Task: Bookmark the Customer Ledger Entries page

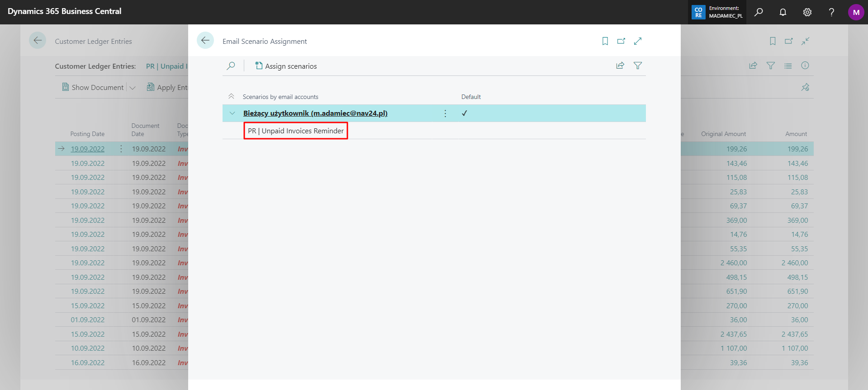Action: tap(773, 41)
